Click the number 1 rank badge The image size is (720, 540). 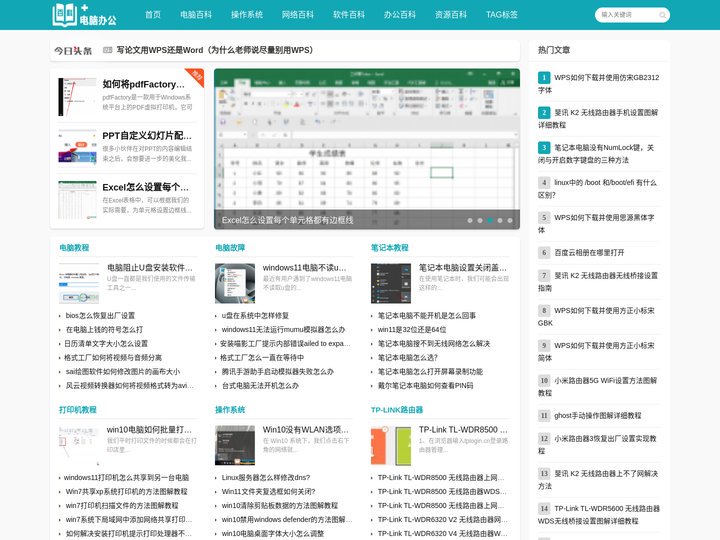click(544, 78)
